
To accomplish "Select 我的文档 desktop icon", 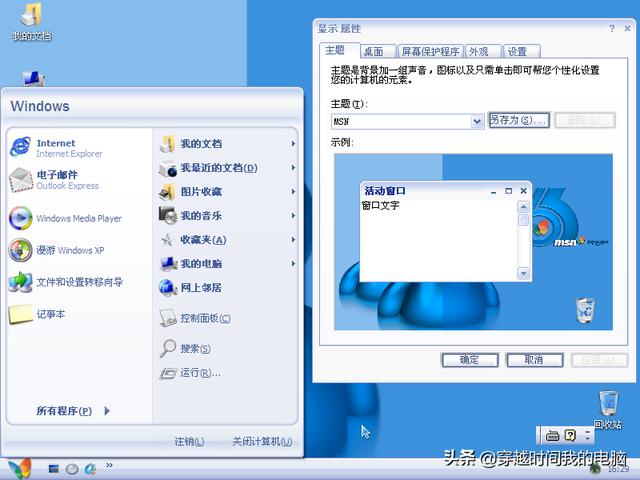I will click(31, 21).
